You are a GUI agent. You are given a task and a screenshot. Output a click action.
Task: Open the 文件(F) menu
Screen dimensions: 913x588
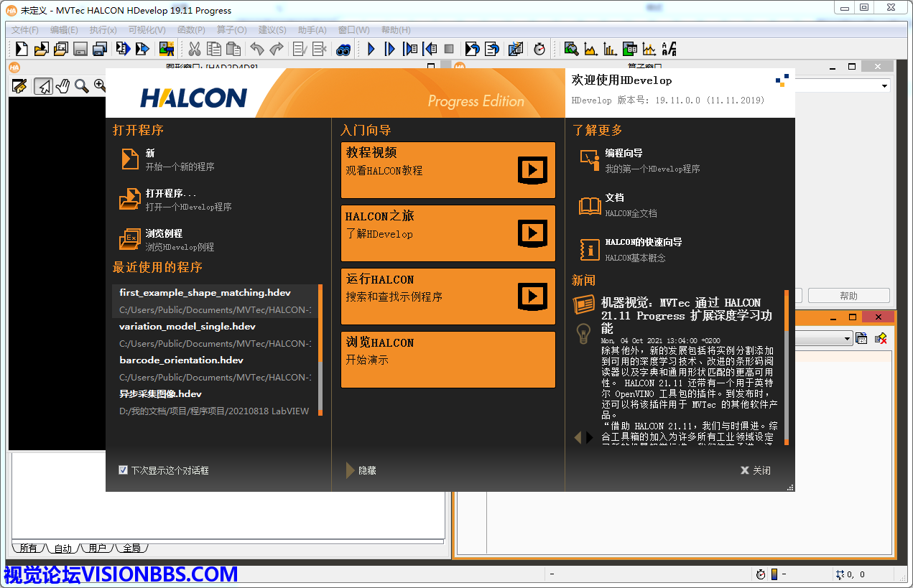(x=25, y=30)
